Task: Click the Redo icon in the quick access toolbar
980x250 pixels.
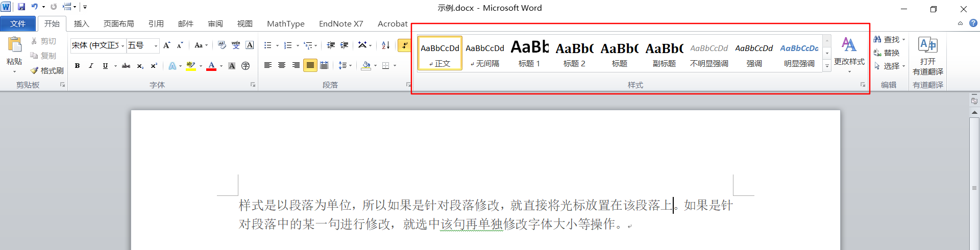Action: point(54,7)
